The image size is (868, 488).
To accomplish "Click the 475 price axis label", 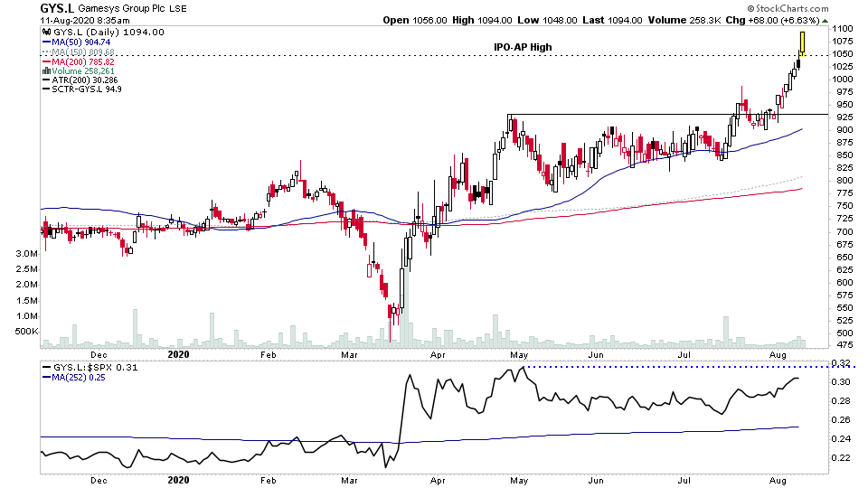I will (x=844, y=346).
